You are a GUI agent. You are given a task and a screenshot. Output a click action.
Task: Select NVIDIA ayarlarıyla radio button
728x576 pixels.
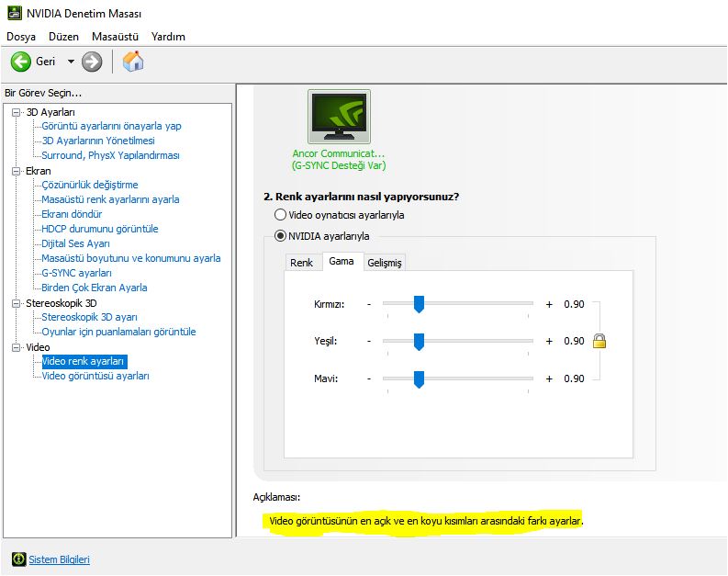(x=280, y=236)
